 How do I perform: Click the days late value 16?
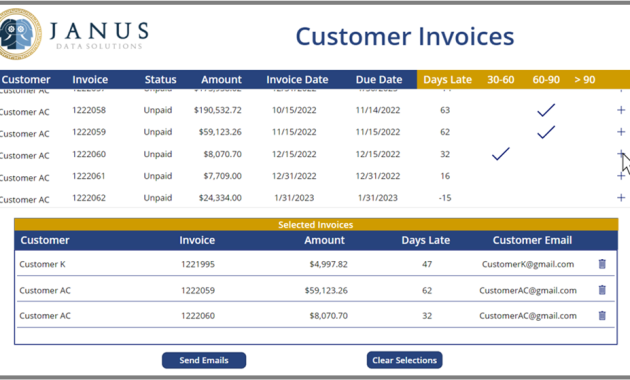point(445,176)
